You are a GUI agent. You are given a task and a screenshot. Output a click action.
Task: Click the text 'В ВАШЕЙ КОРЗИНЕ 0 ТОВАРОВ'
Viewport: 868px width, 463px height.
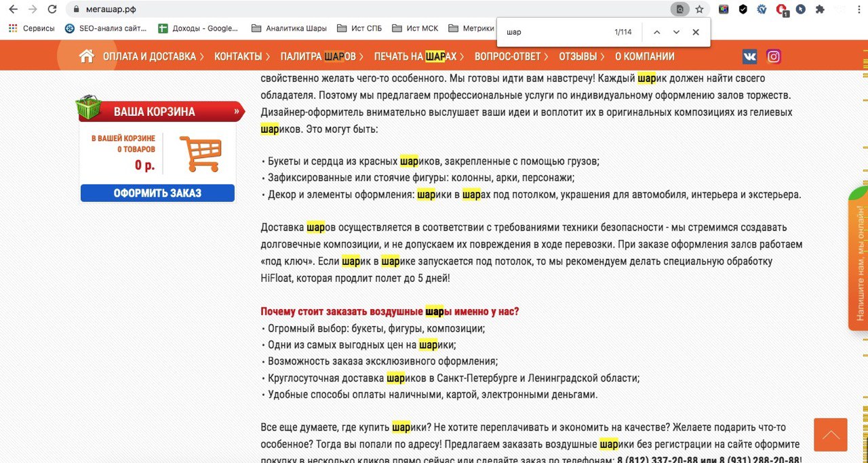[123, 144]
